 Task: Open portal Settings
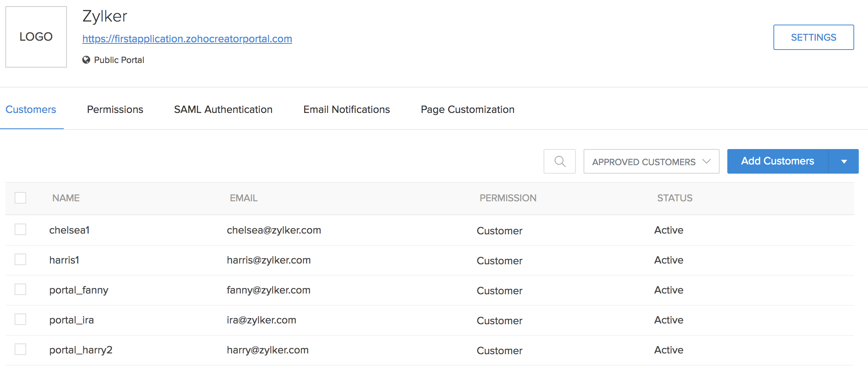click(x=813, y=37)
